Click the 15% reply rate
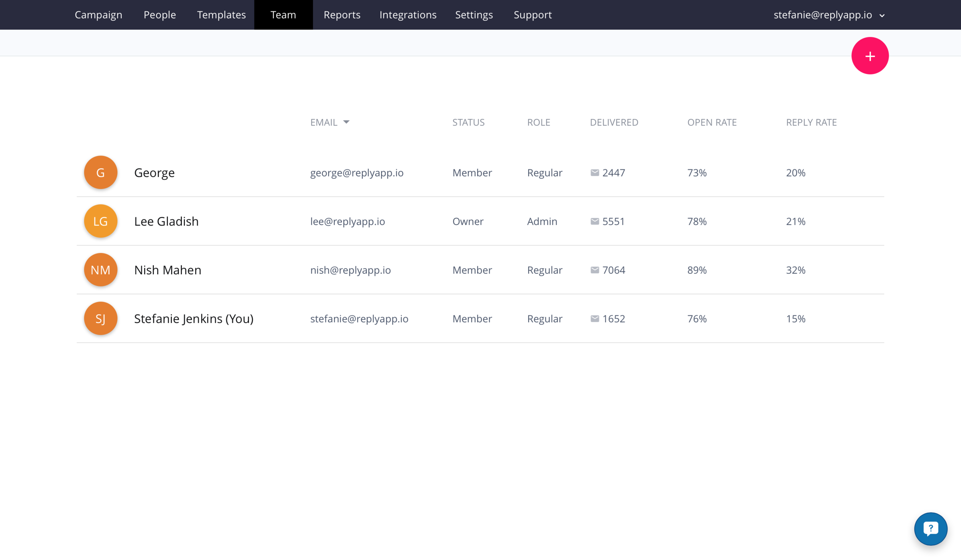Image resolution: width=961 pixels, height=560 pixels. coord(796,319)
